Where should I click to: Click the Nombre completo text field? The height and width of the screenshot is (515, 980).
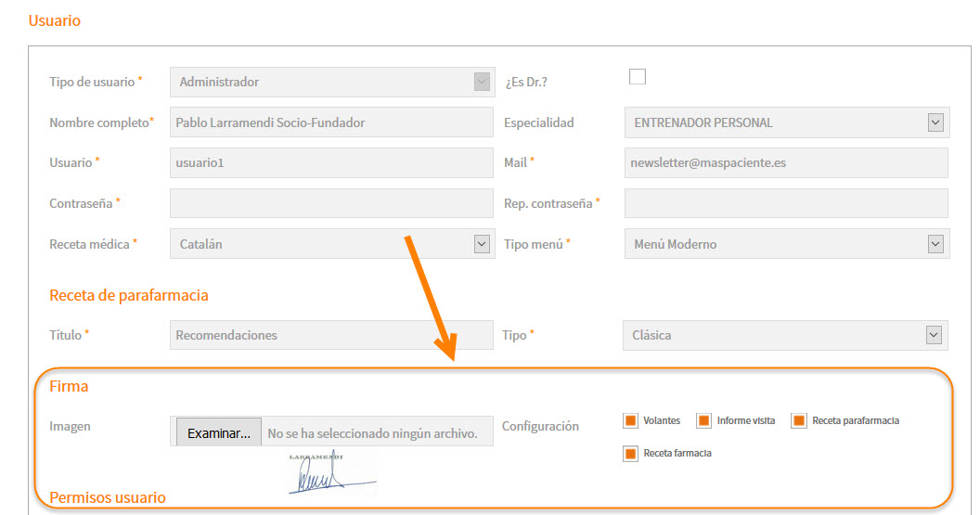[331, 122]
